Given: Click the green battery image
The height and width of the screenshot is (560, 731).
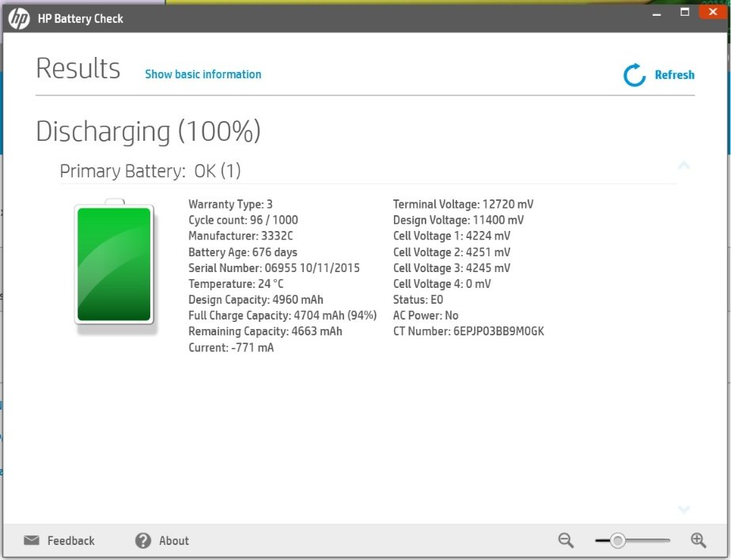Looking at the screenshot, I should tap(114, 264).
